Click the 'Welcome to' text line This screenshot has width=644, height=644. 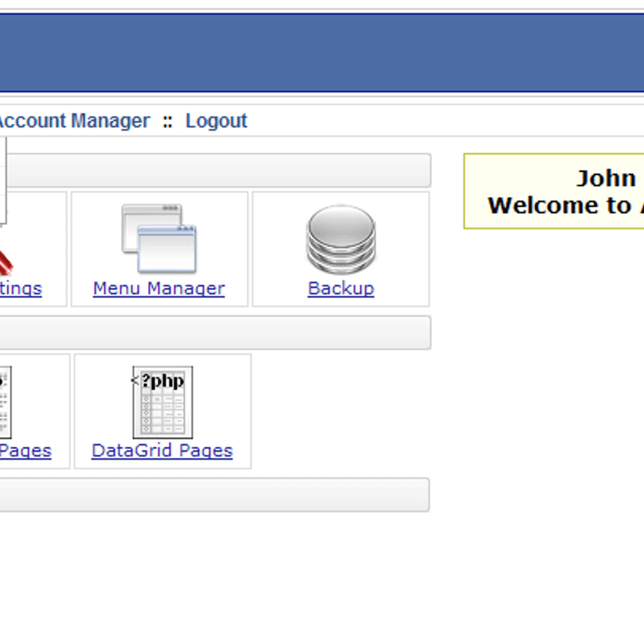tap(559, 206)
